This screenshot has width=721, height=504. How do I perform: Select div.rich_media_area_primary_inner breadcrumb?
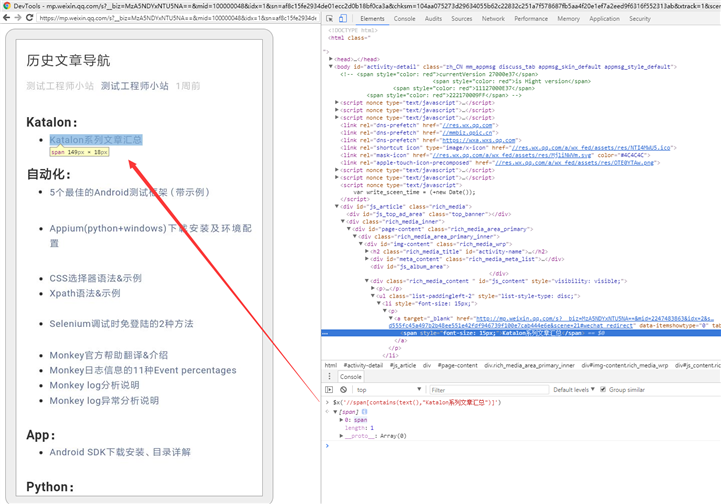(529, 366)
